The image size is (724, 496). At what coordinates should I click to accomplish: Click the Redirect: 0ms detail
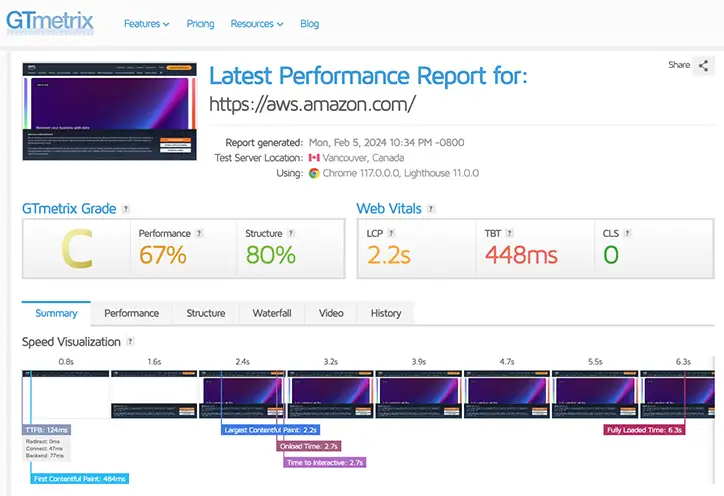coord(43,442)
